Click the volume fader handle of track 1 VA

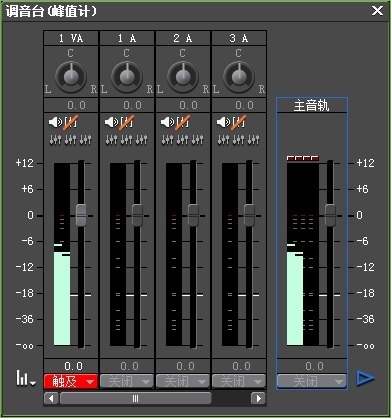pyautogui.click(x=81, y=215)
